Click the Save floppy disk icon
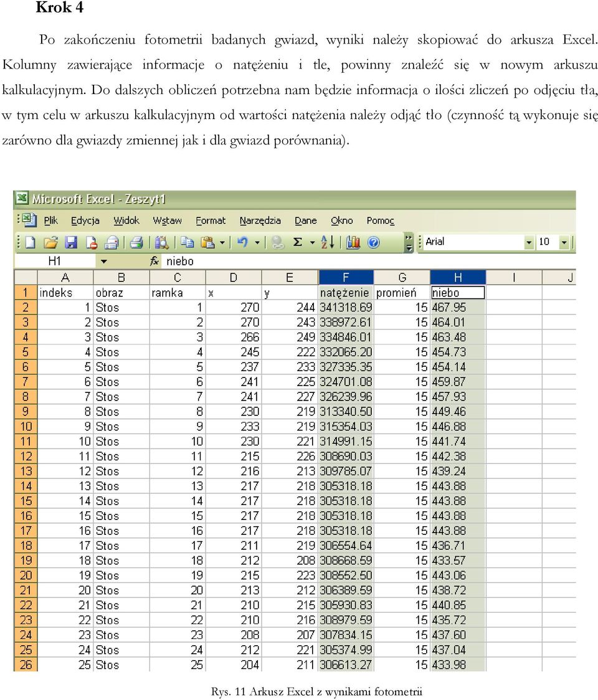The height and width of the screenshot is (700, 598). [71, 242]
